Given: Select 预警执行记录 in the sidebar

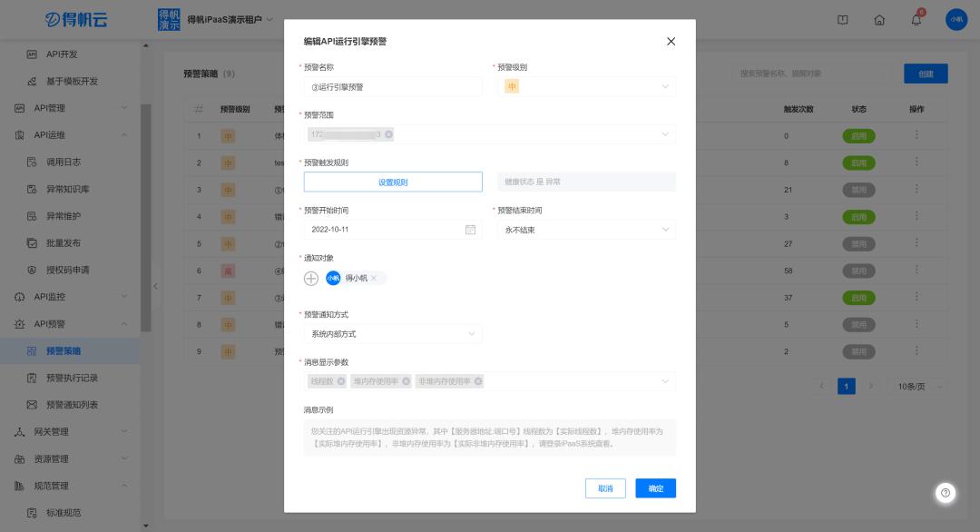Looking at the screenshot, I should tap(72, 378).
